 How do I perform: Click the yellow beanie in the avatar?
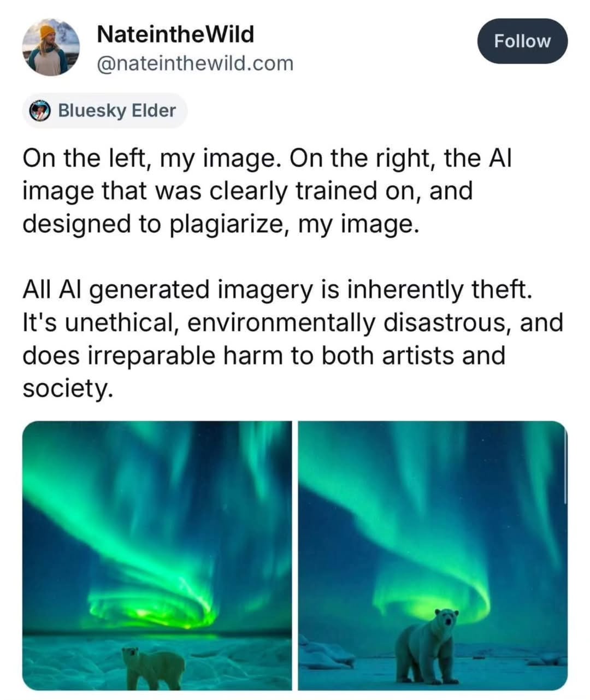point(48,32)
